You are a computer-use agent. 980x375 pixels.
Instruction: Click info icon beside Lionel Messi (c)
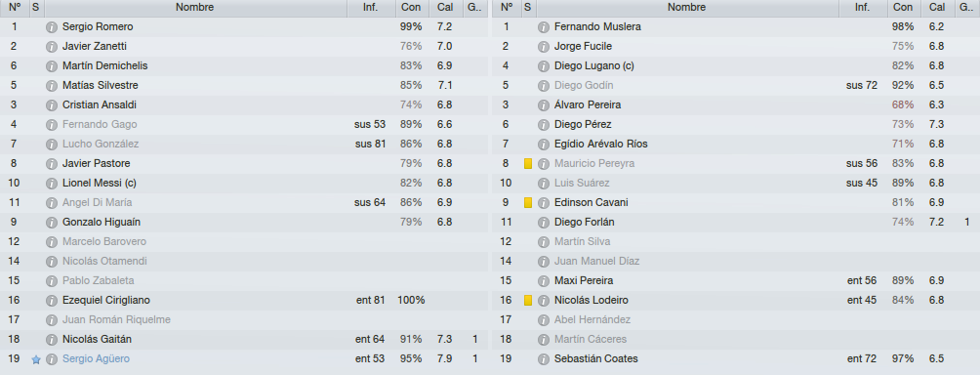click(x=52, y=184)
